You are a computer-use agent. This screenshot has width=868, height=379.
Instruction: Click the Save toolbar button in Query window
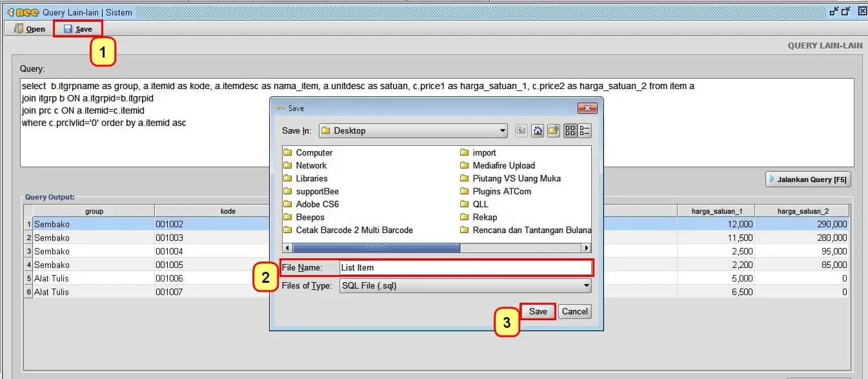click(x=77, y=29)
